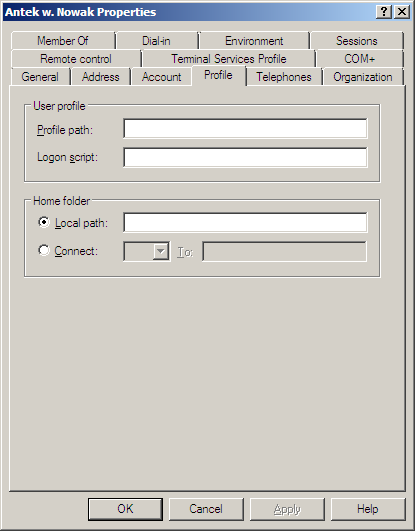Select the Local path radio button
This screenshot has height=531, width=415.
click(x=44, y=222)
